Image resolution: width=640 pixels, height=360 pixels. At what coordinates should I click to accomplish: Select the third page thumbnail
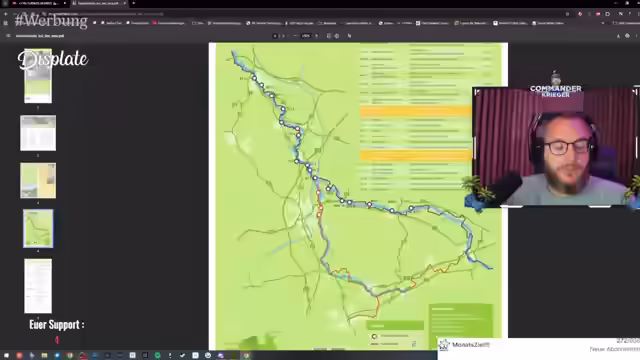coord(38,180)
